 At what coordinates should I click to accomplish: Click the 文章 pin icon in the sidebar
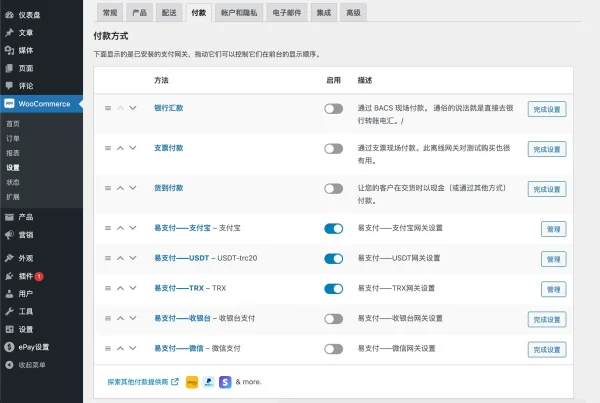pos(9,33)
